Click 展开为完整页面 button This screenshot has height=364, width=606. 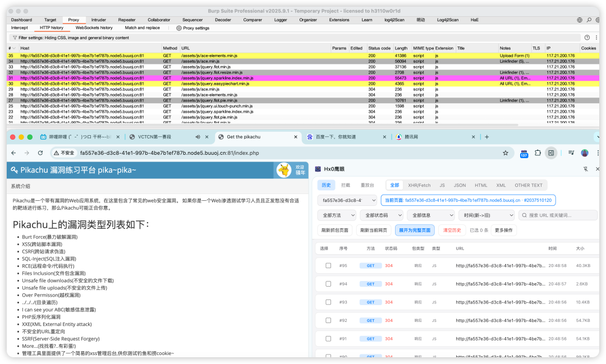(415, 231)
